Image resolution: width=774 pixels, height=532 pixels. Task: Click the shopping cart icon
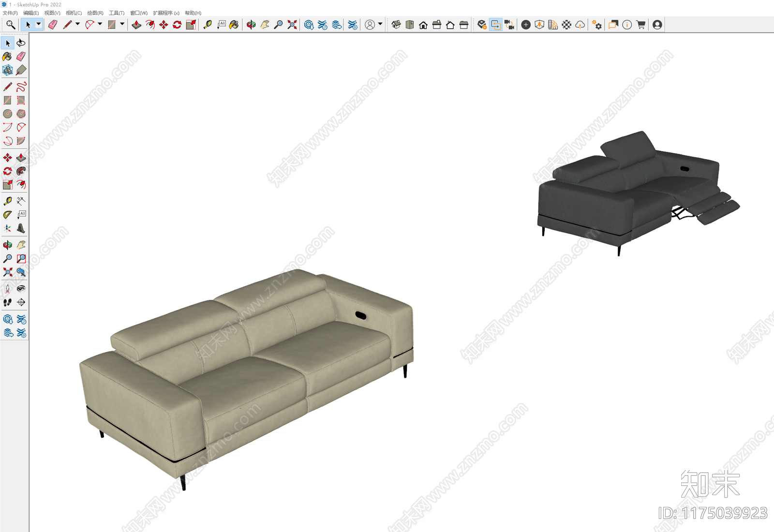tap(641, 25)
